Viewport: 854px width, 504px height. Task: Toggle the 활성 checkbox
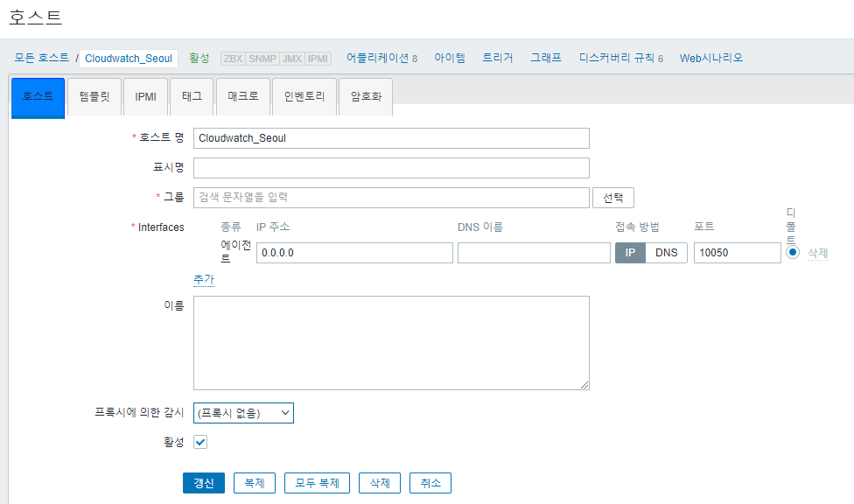point(200,443)
